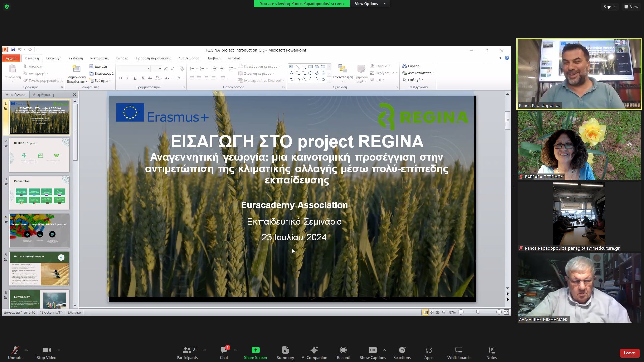Switch to the Εισαγωγή ribbon tab
The image size is (644, 362).
pyautogui.click(x=54, y=58)
